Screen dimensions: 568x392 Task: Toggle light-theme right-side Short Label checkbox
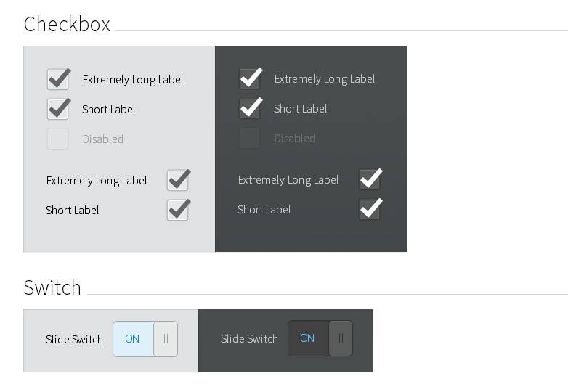point(178,210)
